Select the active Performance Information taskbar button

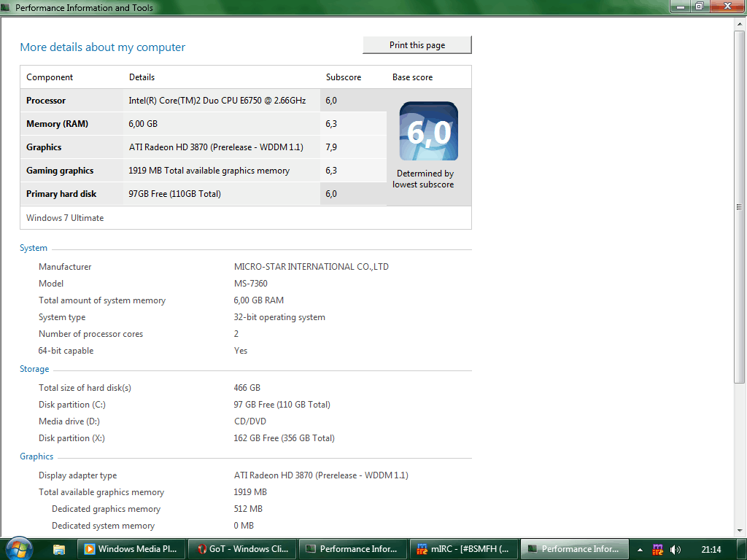pyautogui.click(x=574, y=549)
